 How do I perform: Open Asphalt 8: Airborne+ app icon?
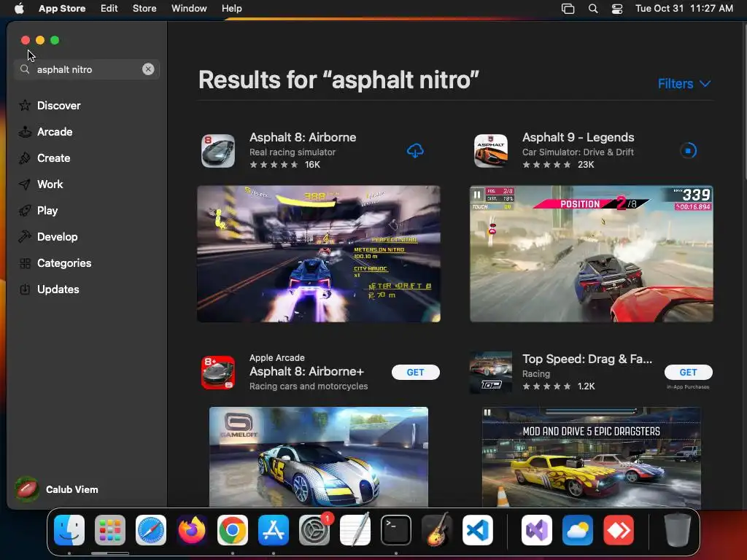coord(218,373)
